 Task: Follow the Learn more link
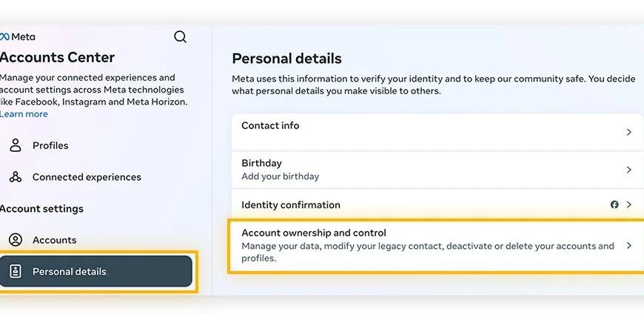tap(24, 114)
